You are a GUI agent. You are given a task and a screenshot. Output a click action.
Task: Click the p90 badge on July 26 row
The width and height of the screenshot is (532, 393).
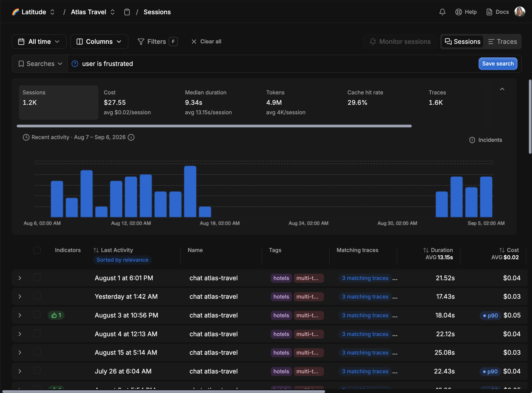[x=490, y=372]
